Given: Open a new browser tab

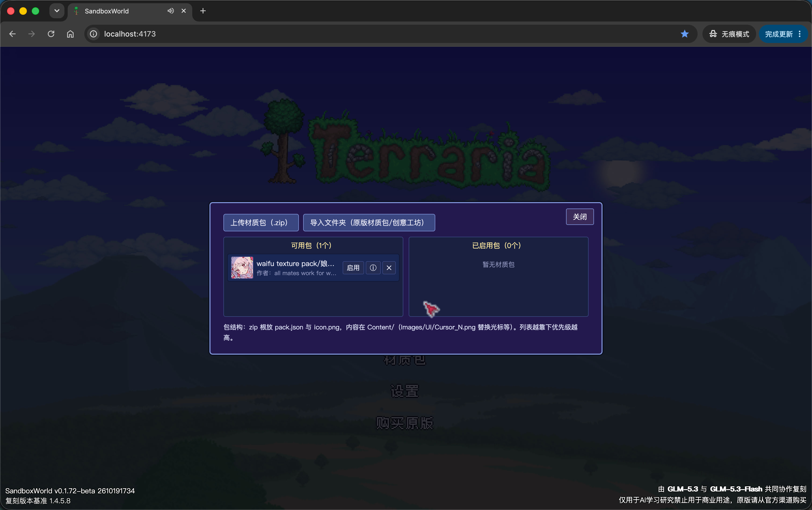Looking at the screenshot, I should 202,11.
